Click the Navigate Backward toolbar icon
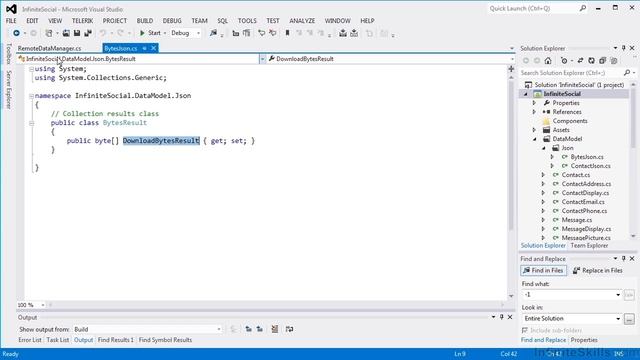 click(16, 33)
